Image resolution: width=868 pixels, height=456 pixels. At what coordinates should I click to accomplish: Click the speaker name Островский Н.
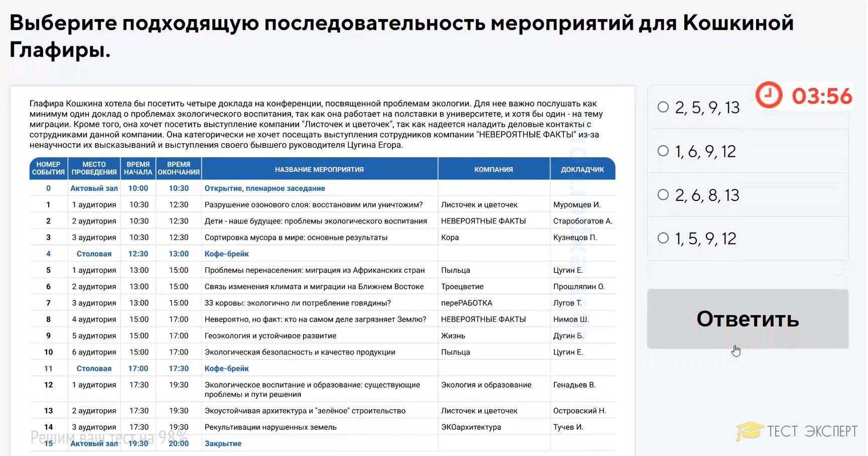[x=580, y=411]
